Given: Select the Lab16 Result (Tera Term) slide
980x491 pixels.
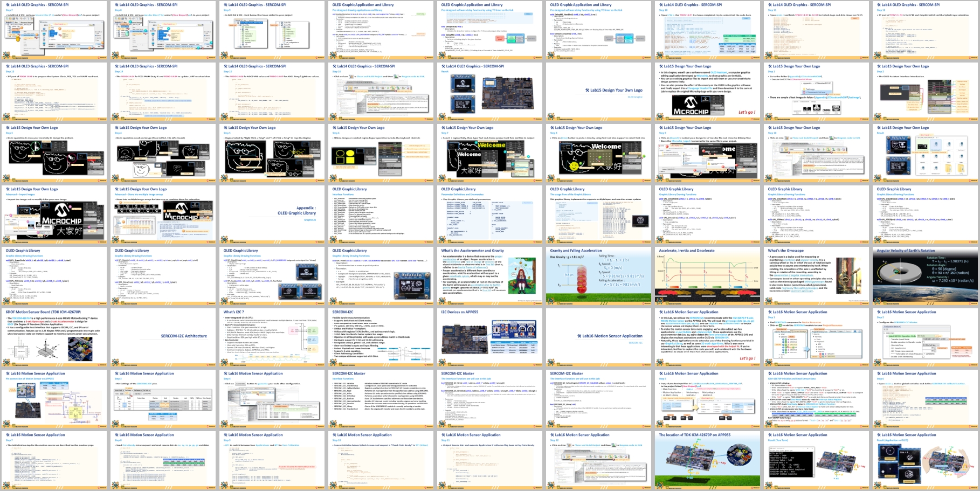Looking at the screenshot, I should (817, 460).
